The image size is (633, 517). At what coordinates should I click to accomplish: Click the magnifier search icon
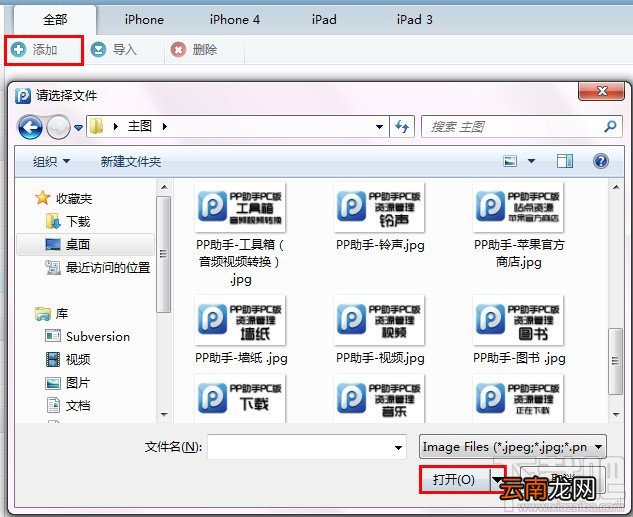(x=610, y=127)
